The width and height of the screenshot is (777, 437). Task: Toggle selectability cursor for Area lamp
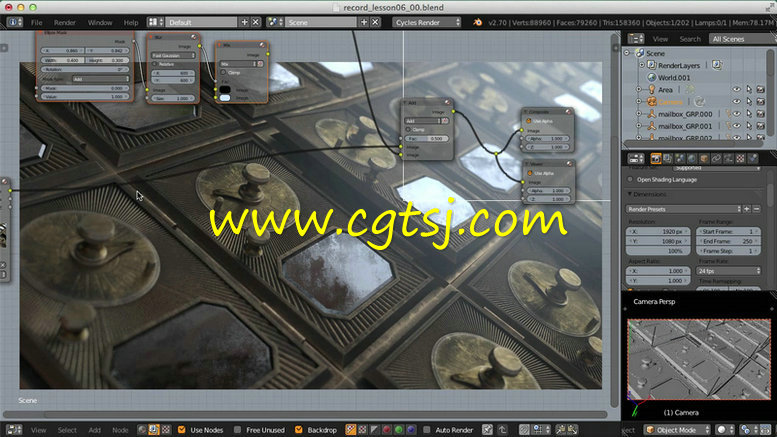tap(749, 90)
